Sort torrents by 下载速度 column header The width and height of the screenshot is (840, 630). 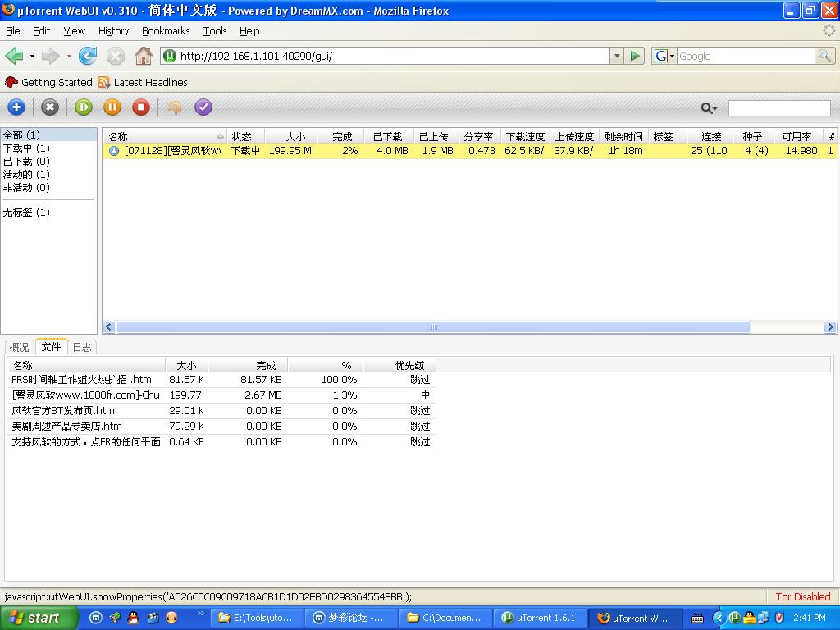tap(525, 137)
